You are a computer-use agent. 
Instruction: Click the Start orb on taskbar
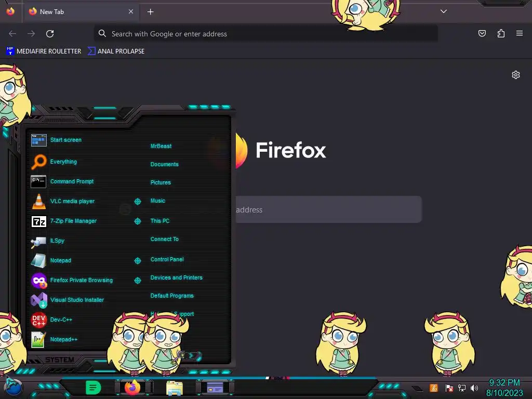coord(14,388)
